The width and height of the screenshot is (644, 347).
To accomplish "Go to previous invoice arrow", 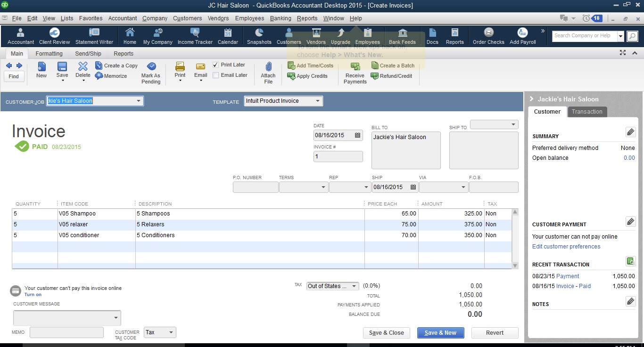I will [9, 66].
